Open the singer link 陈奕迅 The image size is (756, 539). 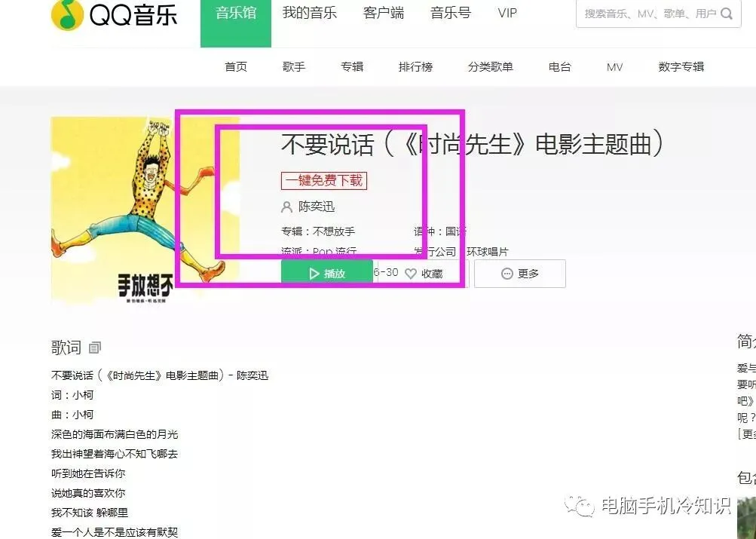317,207
